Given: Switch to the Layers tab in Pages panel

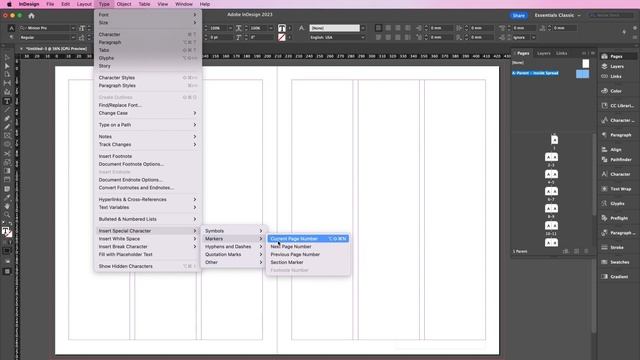Looking at the screenshot, I should click(x=544, y=53).
